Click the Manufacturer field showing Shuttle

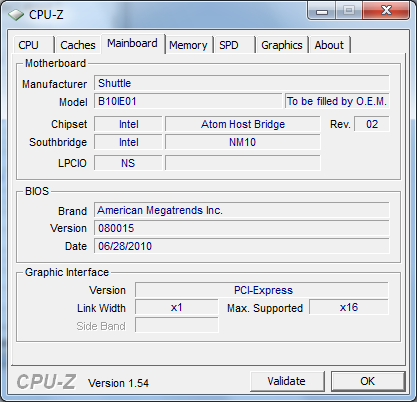(241, 83)
